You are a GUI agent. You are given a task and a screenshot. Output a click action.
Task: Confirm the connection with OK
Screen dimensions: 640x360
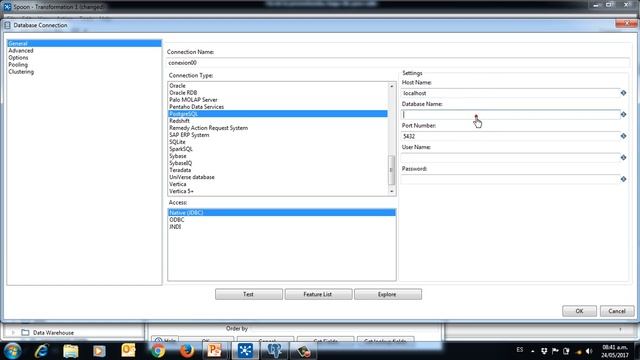[579, 311]
